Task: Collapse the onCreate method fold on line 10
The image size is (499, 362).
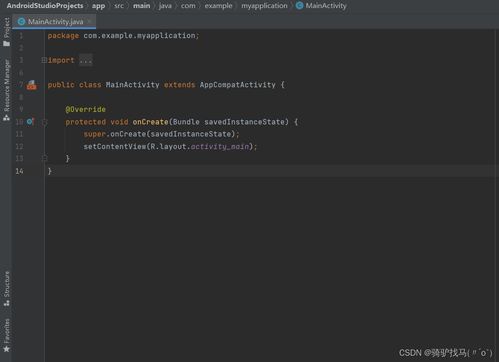Action: point(44,122)
